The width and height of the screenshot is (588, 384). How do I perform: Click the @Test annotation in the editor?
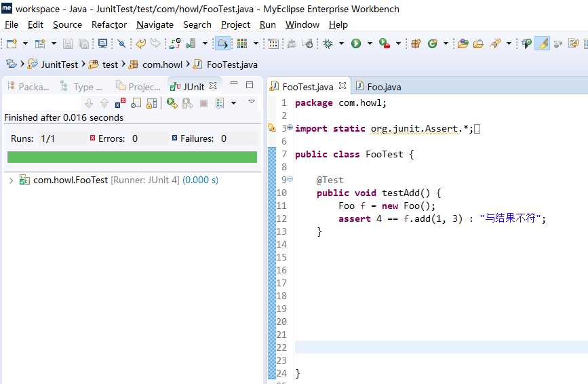point(330,180)
